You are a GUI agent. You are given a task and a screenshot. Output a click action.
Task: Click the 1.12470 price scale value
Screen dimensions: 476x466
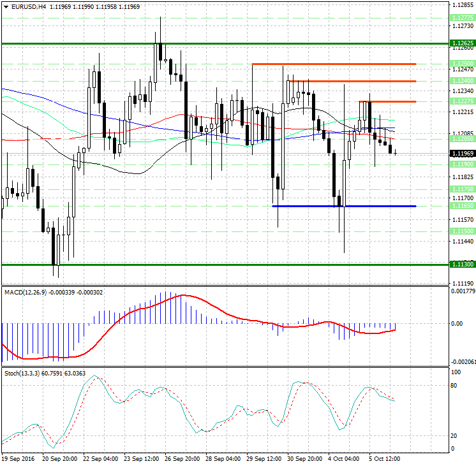tap(463, 69)
